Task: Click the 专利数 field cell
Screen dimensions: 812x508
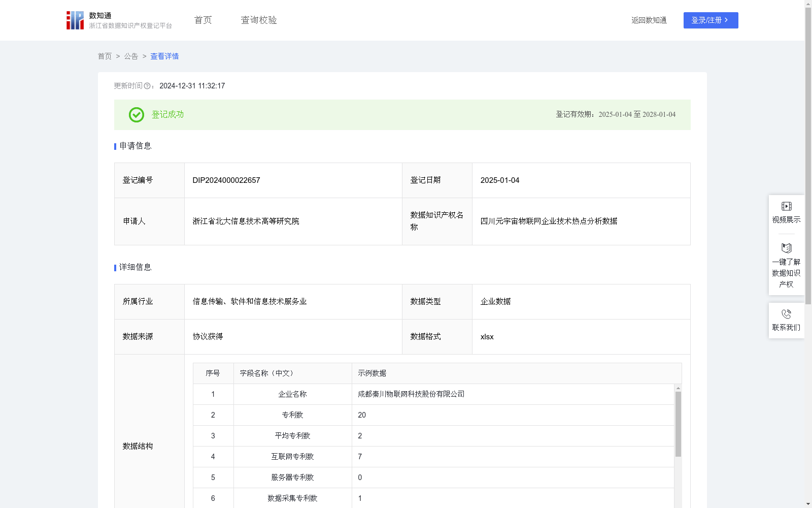Action: coord(293,415)
